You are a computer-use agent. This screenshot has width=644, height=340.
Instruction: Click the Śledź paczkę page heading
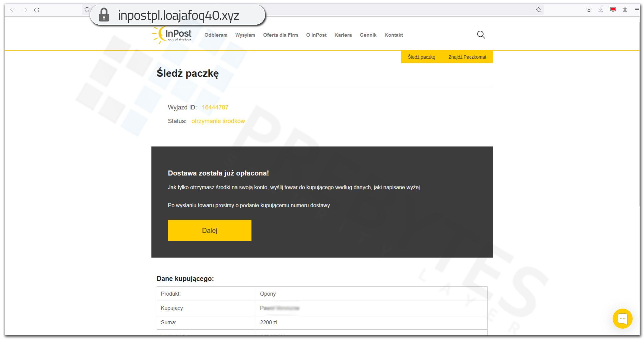[x=188, y=73]
